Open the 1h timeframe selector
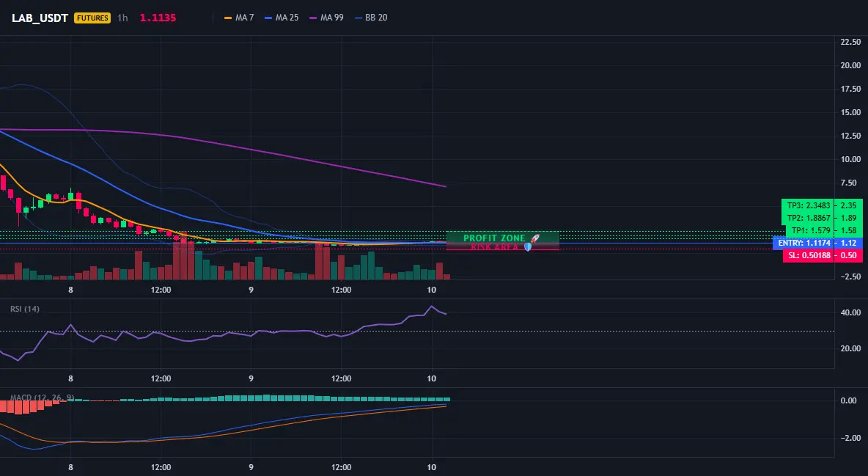This screenshot has width=868, height=476. (122, 18)
